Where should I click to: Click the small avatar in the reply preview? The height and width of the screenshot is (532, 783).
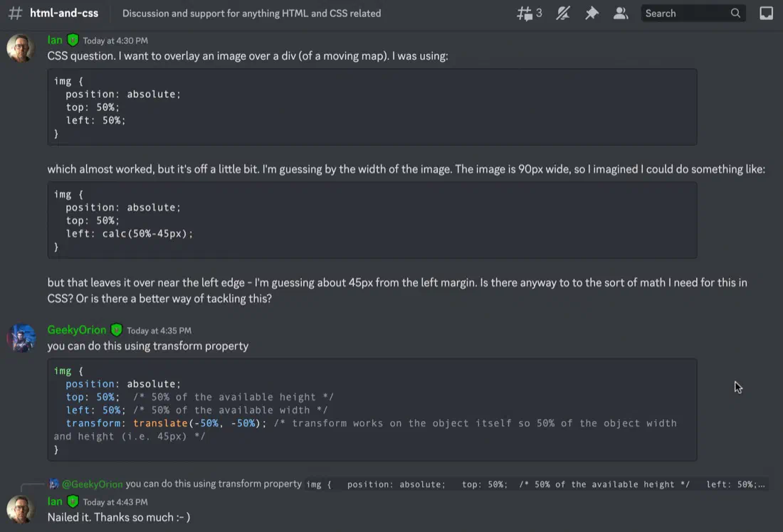pyautogui.click(x=54, y=484)
